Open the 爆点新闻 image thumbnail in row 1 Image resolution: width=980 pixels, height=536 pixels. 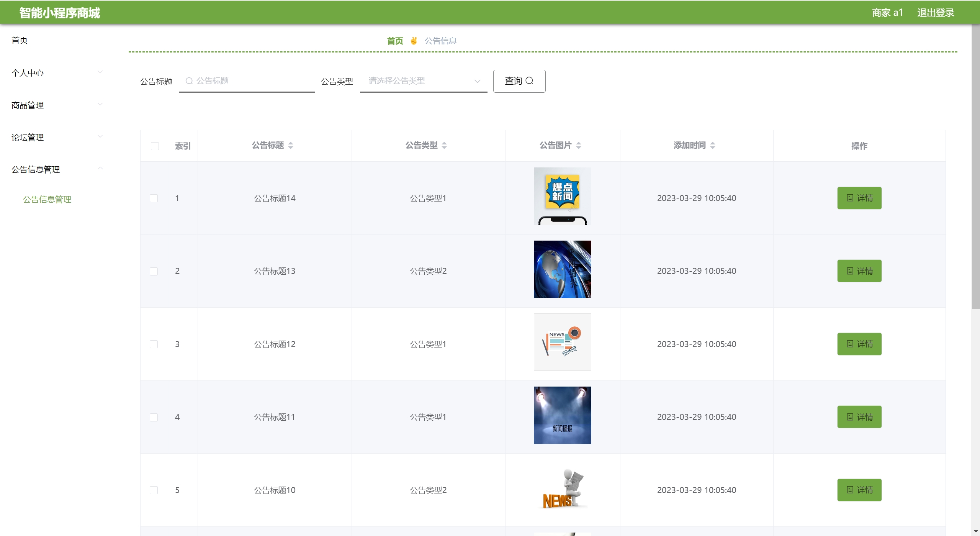562,196
